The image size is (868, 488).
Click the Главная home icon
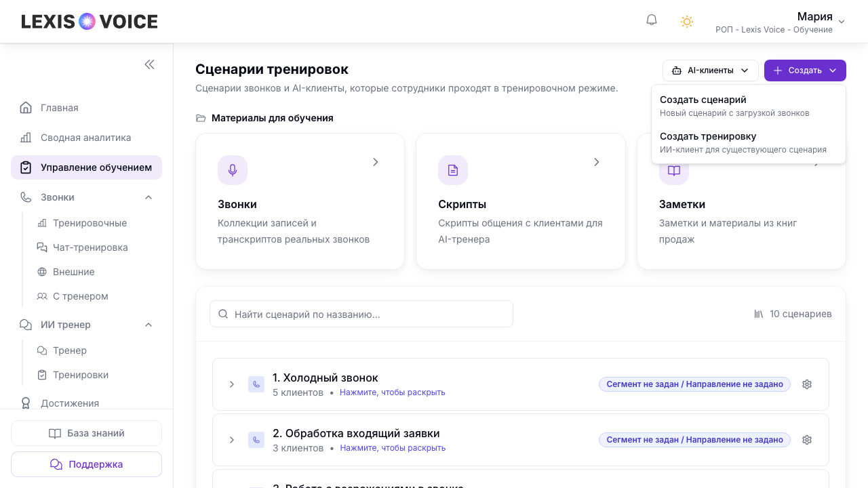click(x=26, y=108)
